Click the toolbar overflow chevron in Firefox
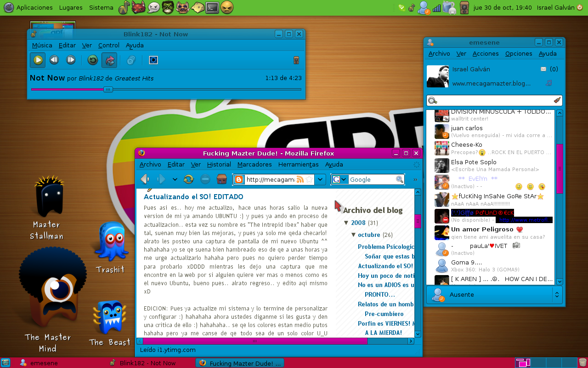 (x=415, y=179)
